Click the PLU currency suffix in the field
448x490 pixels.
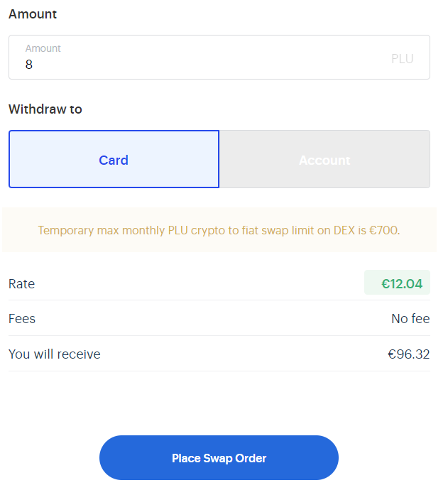tap(402, 59)
